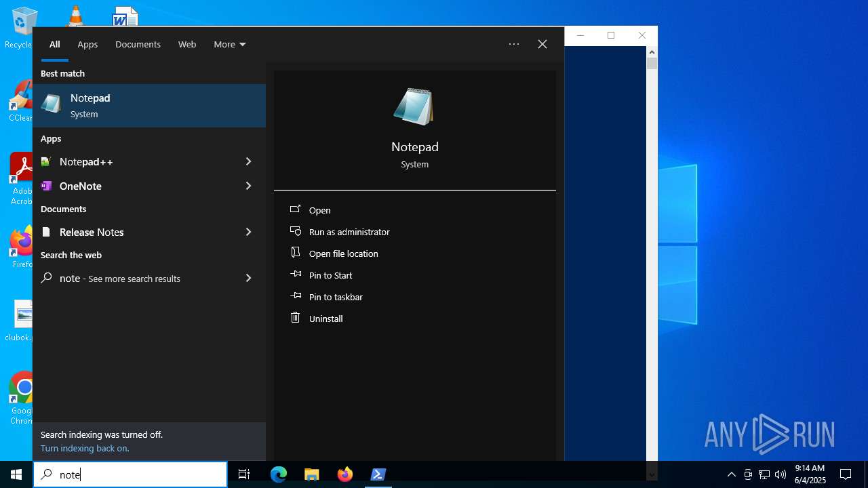Launch Firefox from the taskbar

pos(345,474)
